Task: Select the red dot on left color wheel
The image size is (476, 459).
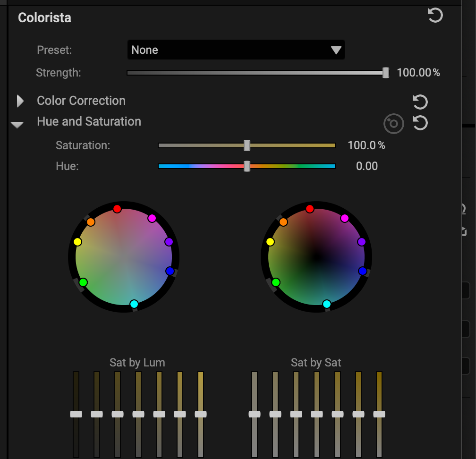Action: point(117,209)
